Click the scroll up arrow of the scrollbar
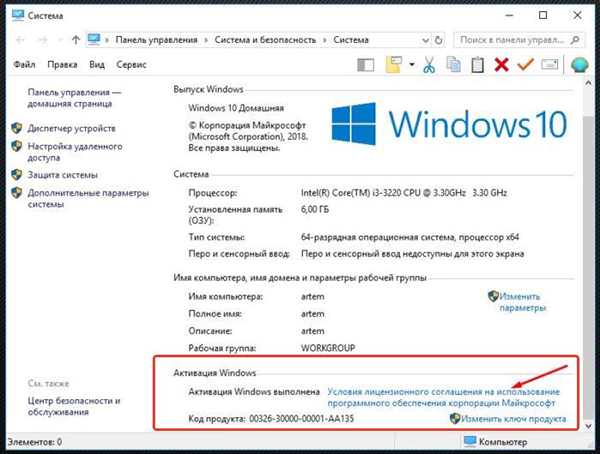Viewport: 600px width, 454px height. tap(588, 83)
